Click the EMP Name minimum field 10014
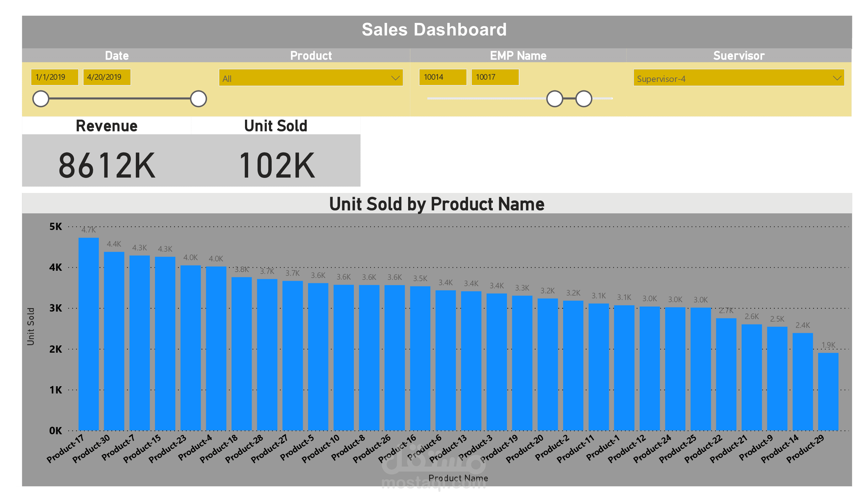Screen dimensions: 868x502 click(x=443, y=77)
